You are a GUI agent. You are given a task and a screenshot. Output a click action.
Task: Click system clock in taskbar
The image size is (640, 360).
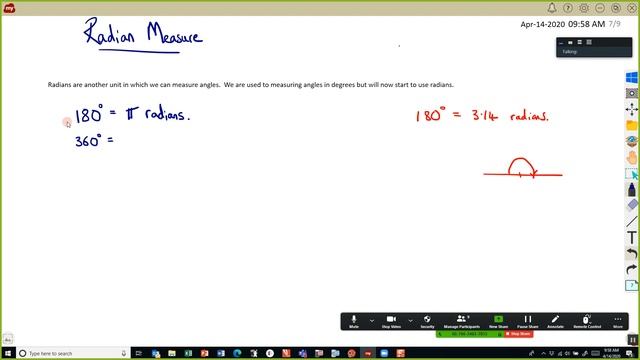[611, 353]
